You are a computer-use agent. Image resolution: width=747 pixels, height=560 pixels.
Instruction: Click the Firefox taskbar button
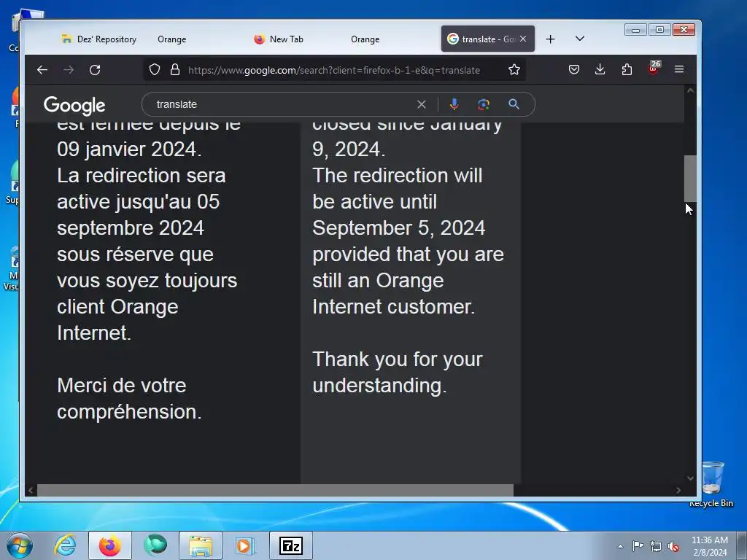(110, 545)
